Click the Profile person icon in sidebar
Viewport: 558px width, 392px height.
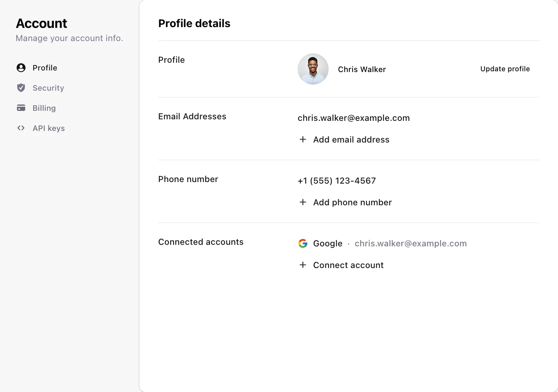tap(21, 68)
